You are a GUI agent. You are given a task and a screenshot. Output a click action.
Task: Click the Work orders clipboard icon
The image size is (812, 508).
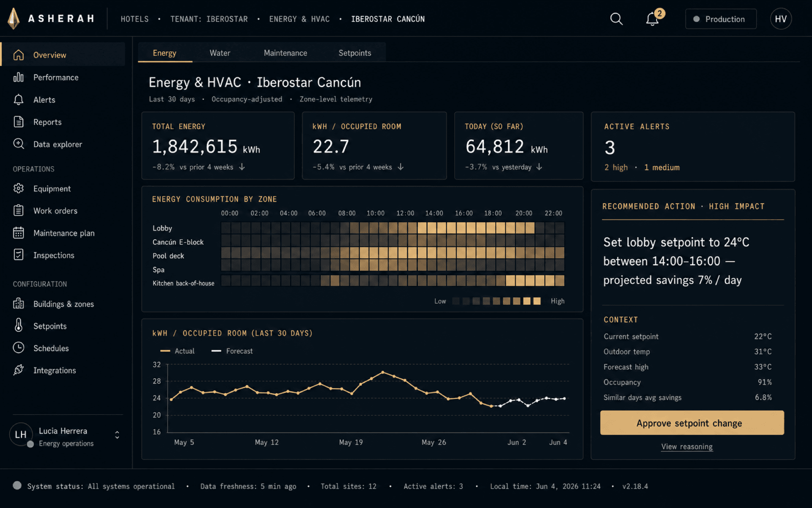(19, 210)
